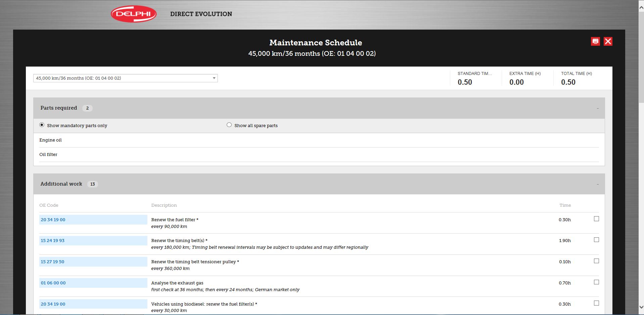Enable Analyse the exhaust gas checkbox
Image resolution: width=644 pixels, height=315 pixels.
tap(596, 282)
